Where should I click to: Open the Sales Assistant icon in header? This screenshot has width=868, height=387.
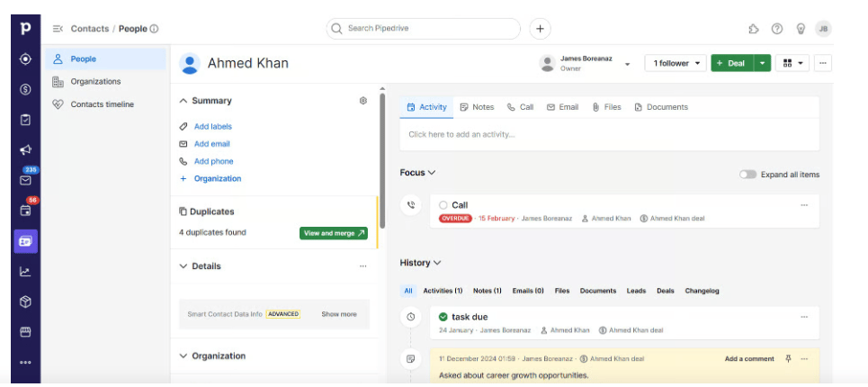[754, 29]
